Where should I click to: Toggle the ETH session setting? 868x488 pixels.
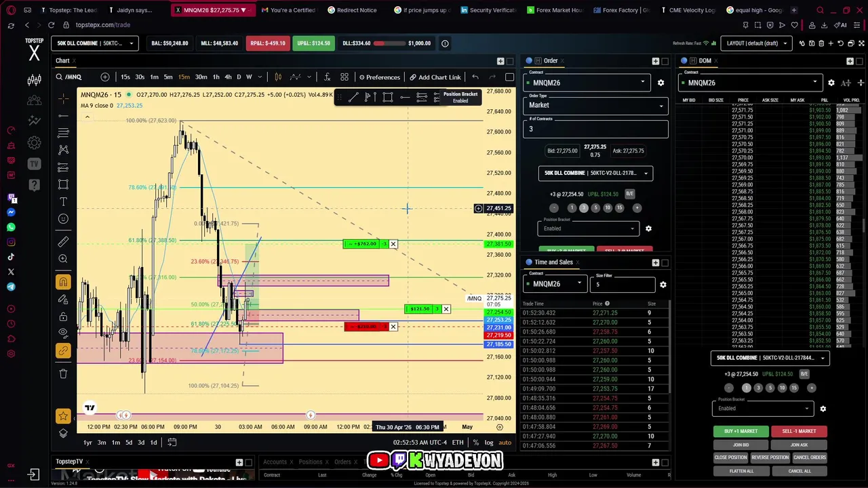pyautogui.click(x=458, y=443)
